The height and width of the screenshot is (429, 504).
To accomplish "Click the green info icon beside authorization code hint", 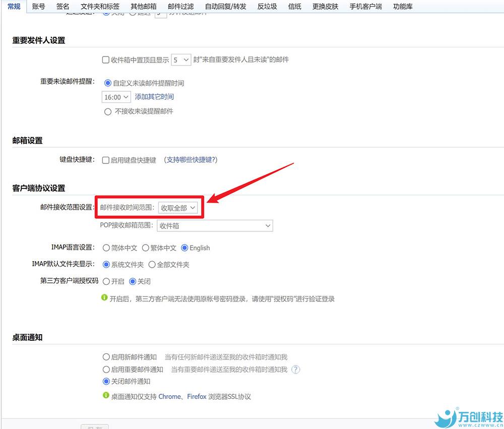I will pos(105,298).
